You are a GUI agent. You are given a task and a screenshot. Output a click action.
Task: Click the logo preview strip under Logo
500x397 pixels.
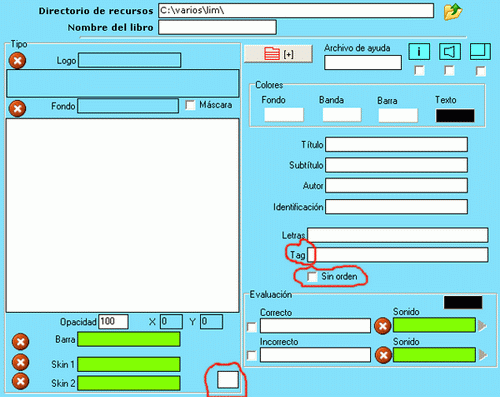tap(122, 83)
